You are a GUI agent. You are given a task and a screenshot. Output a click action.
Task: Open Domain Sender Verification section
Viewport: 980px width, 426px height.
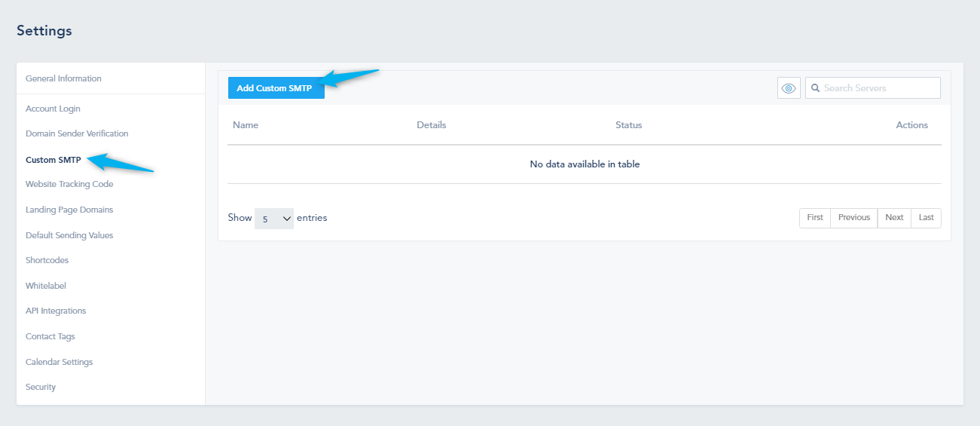click(77, 133)
